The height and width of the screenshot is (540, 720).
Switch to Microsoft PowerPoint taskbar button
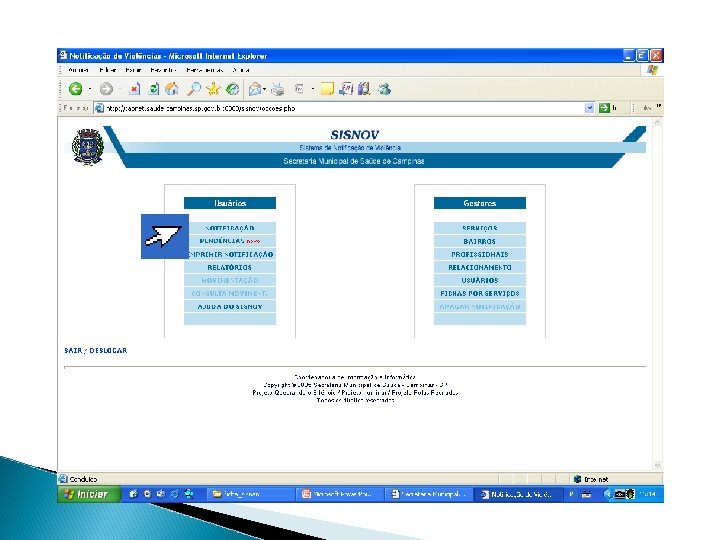point(339,494)
